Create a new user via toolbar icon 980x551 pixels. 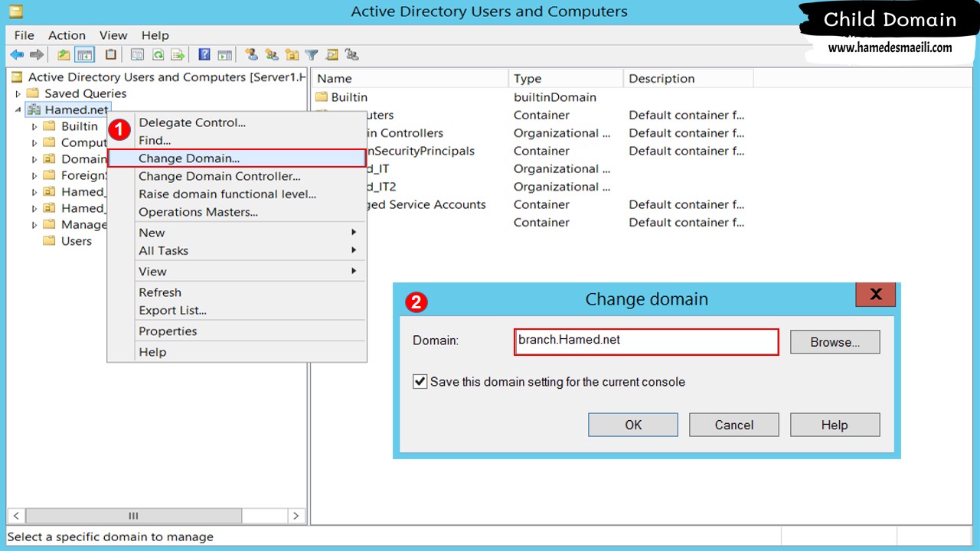251,54
